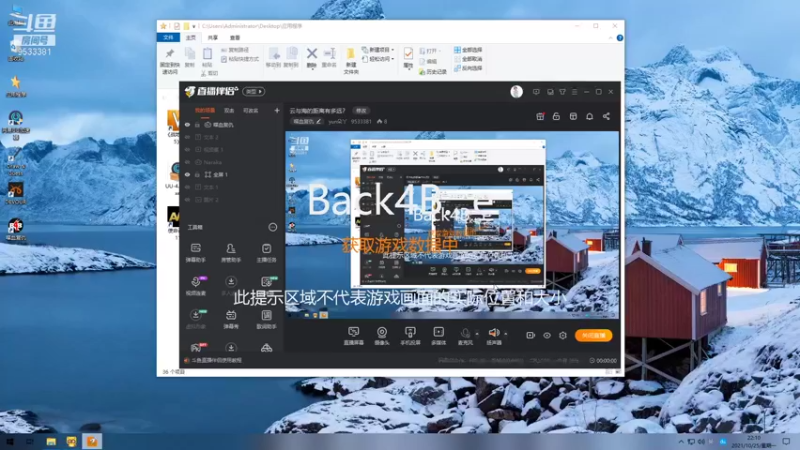Click the share icon in room bar
The height and width of the screenshot is (450, 800).
pyautogui.click(x=606, y=116)
